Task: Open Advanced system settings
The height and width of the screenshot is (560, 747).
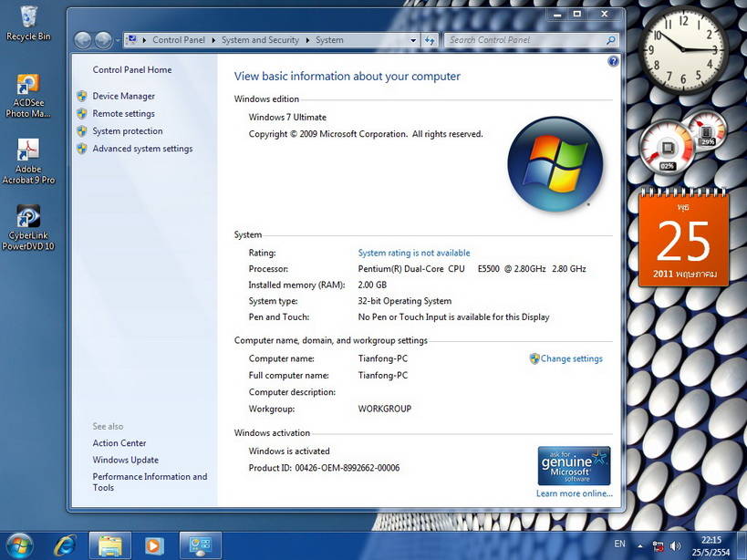Action: click(142, 149)
